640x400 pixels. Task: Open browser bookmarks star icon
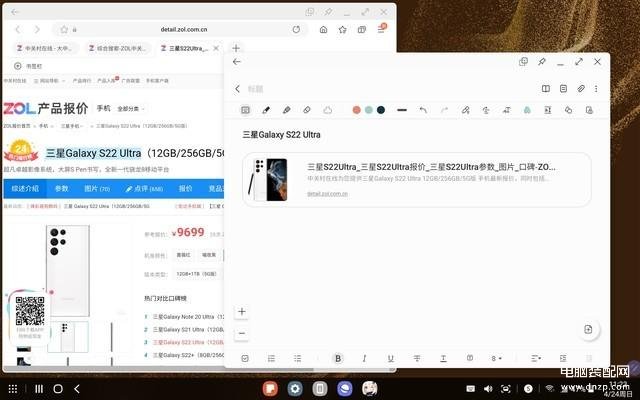tap(342, 29)
